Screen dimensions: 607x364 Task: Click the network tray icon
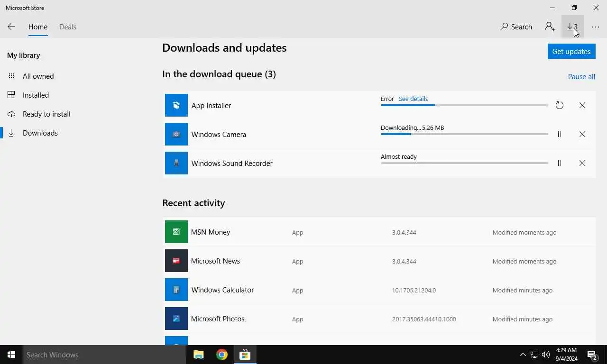534,355
